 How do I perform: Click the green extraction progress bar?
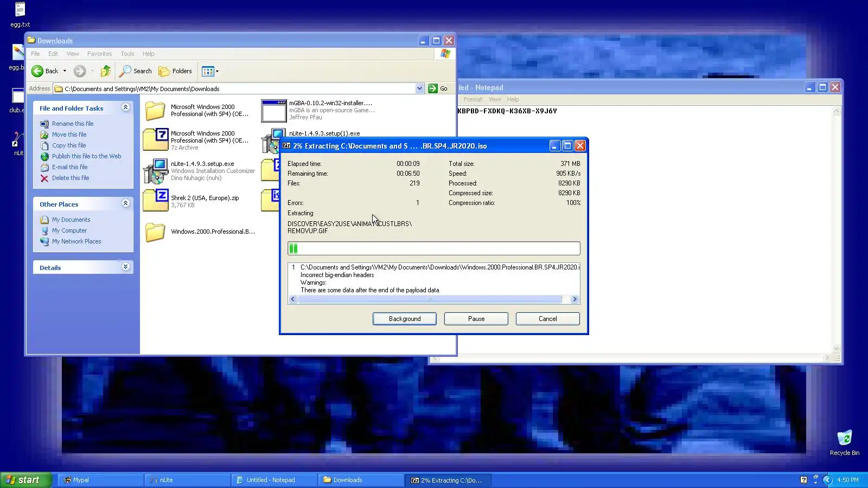tap(434, 248)
